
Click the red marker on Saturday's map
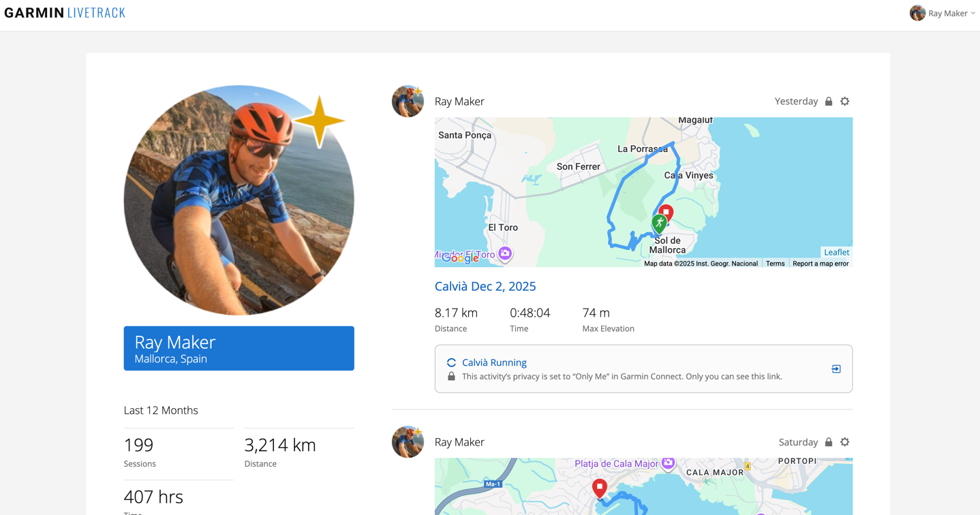point(599,488)
